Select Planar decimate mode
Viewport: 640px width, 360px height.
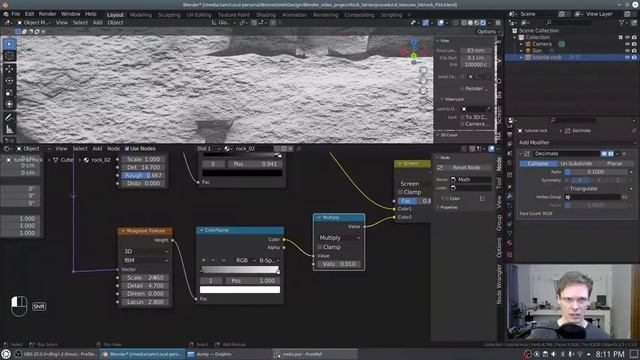(615, 164)
